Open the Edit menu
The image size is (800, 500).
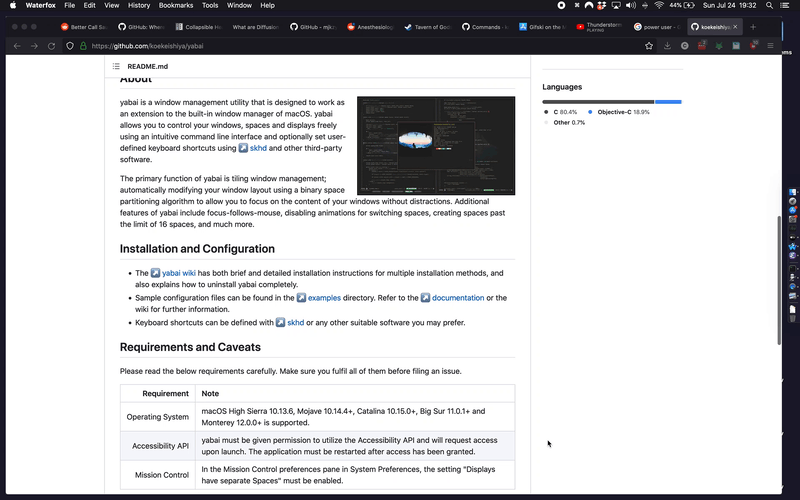click(x=90, y=5)
